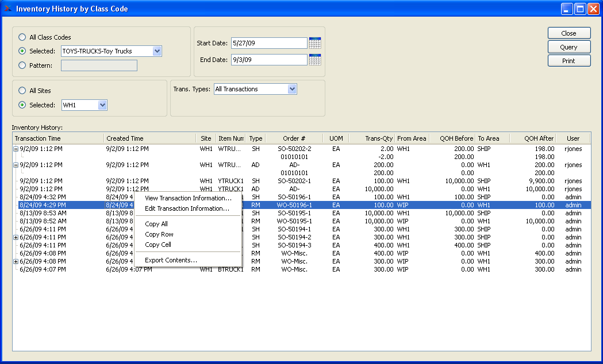Choose View Transaction Information from context menu
The width and height of the screenshot is (603, 364).
click(188, 198)
